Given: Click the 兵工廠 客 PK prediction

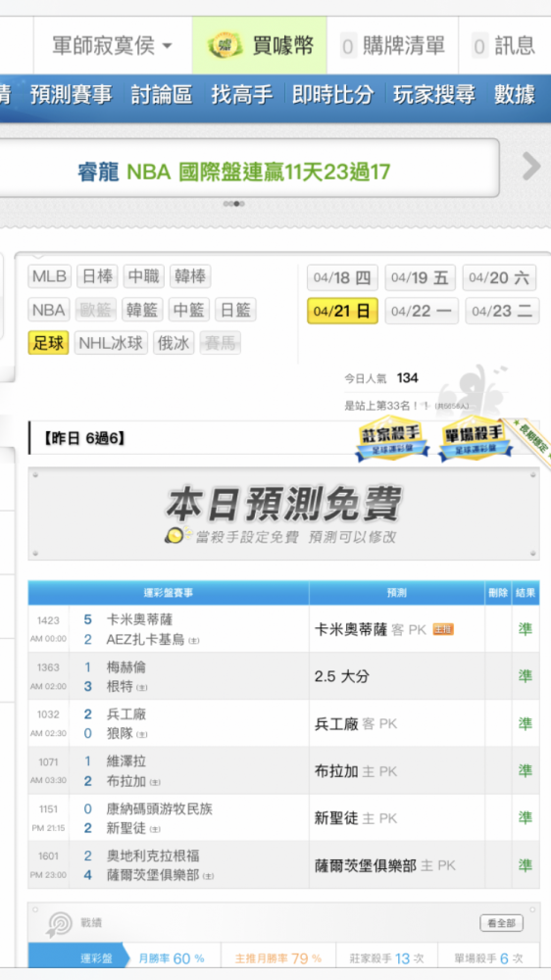Looking at the screenshot, I should [x=355, y=724].
